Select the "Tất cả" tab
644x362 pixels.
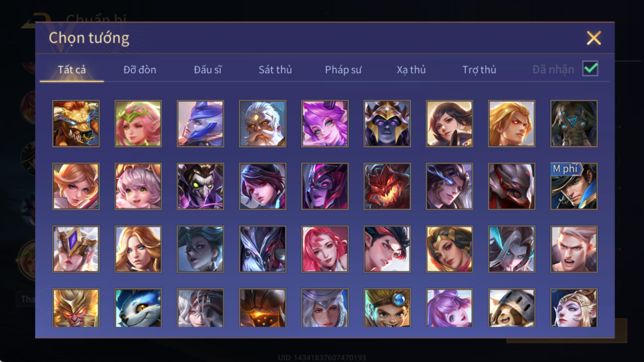tap(72, 70)
